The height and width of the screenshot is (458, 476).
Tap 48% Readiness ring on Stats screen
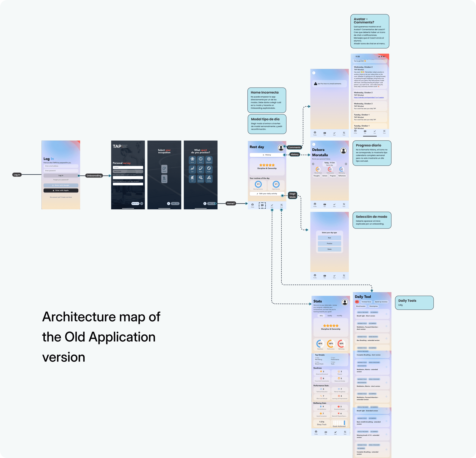click(x=320, y=344)
